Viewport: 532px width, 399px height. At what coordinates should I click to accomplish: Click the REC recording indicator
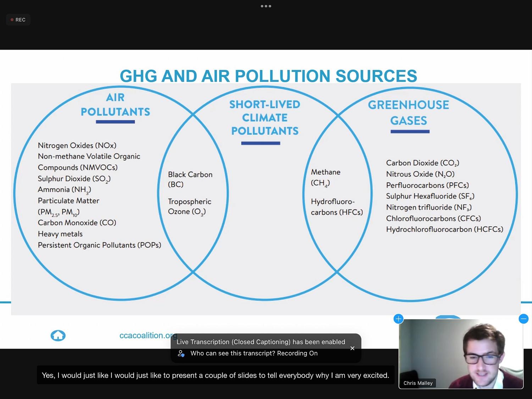(18, 20)
